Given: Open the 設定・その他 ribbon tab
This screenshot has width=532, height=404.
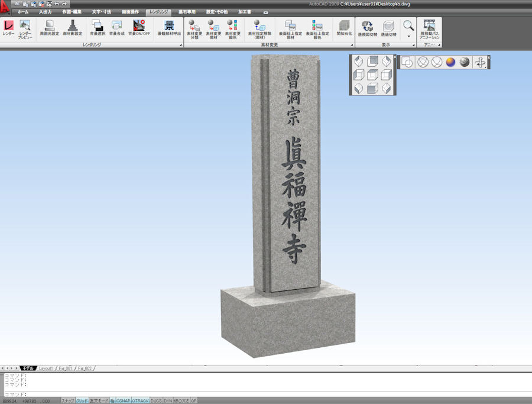Looking at the screenshot, I should point(217,12).
